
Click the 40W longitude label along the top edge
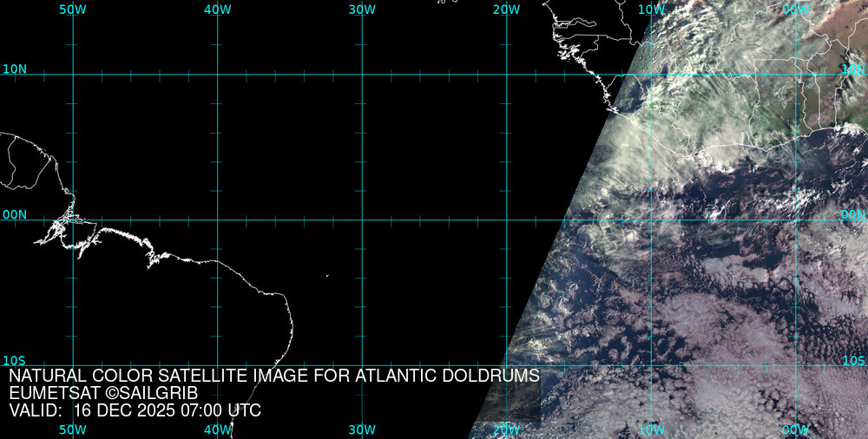(x=217, y=10)
